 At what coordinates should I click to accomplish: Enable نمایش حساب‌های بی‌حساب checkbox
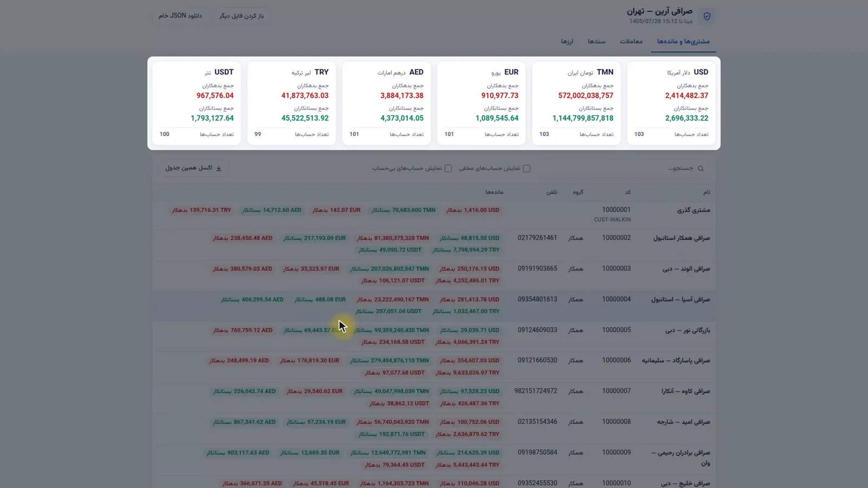pos(448,169)
